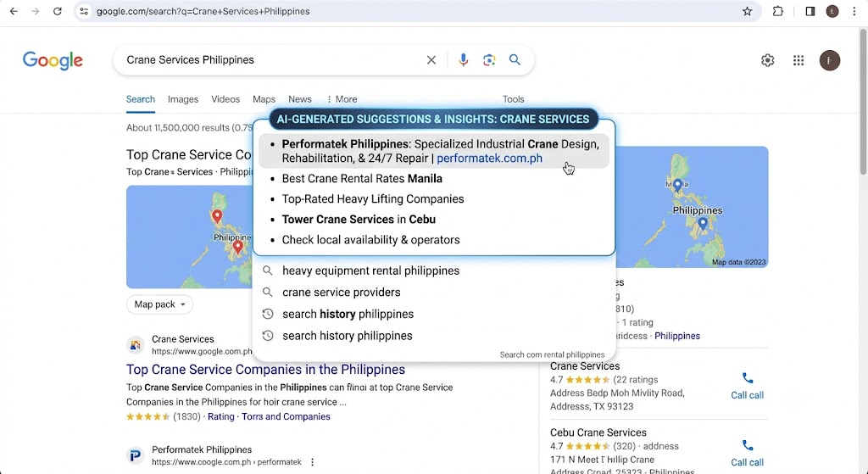The height and width of the screenshot is (474, 868).
Task: Open the left Philippines map thumbnail
Action: click(x=189, y=237)
